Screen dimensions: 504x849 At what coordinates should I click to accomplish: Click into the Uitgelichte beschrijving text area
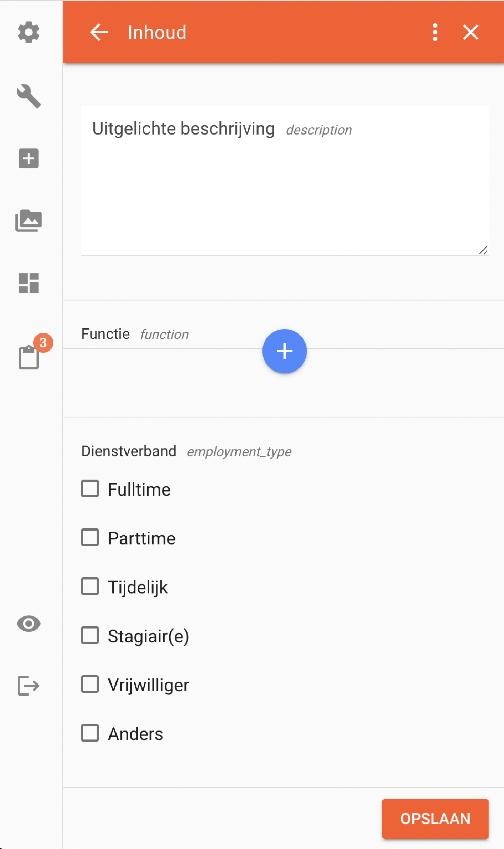(x=285, y=181)
